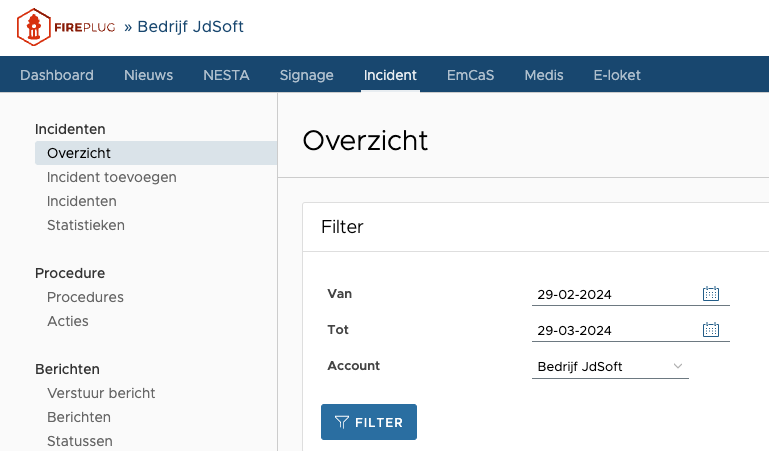Screen dimensions: 769x451
Task: Expand the Account dropdown
Action: 677,366
